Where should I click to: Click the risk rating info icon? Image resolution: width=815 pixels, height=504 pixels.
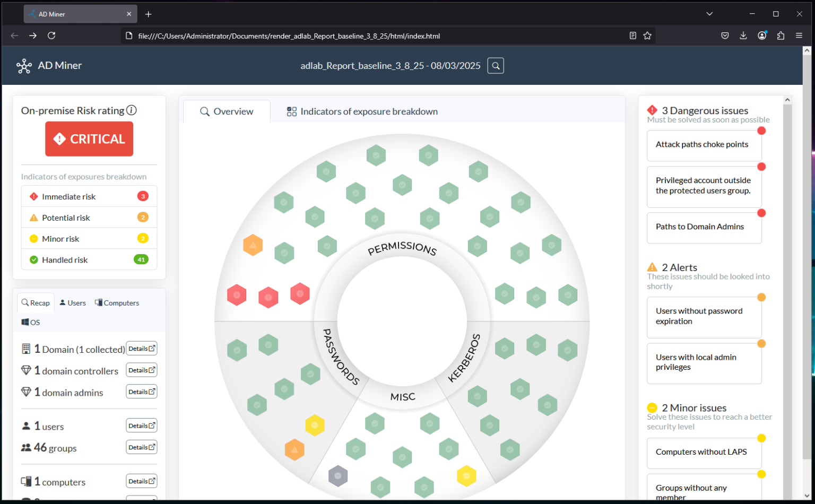click(x=132, y=110)
